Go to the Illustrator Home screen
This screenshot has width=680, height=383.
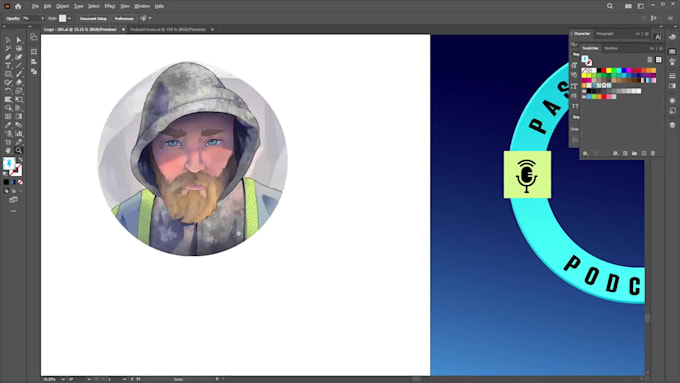pos(18,6)
